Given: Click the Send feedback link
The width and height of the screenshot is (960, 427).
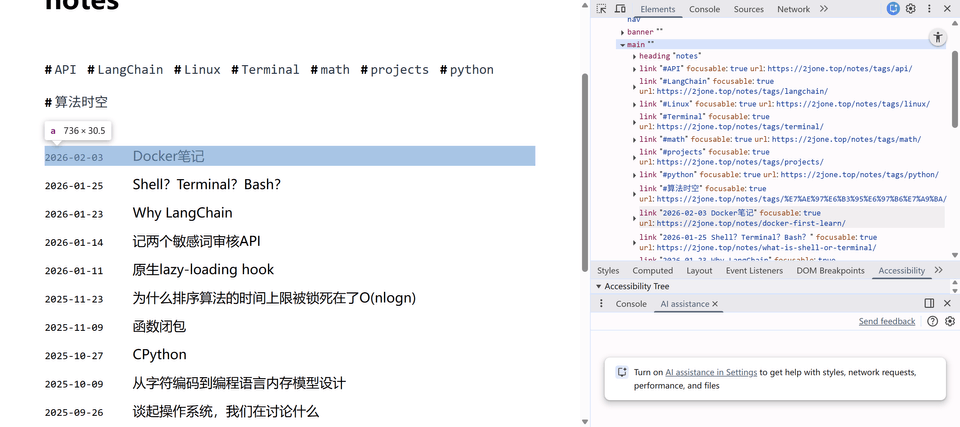Looking at the screenshot, I should tap(886, 322).
